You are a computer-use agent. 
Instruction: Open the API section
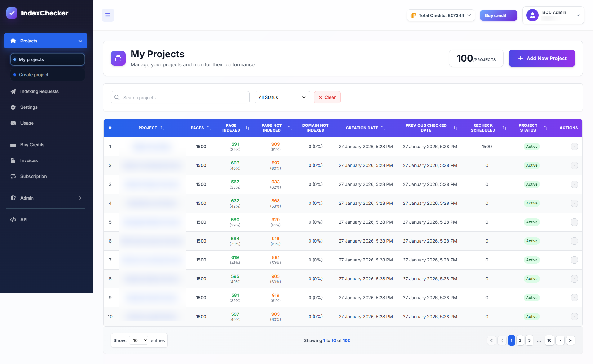tap(24, 219)
